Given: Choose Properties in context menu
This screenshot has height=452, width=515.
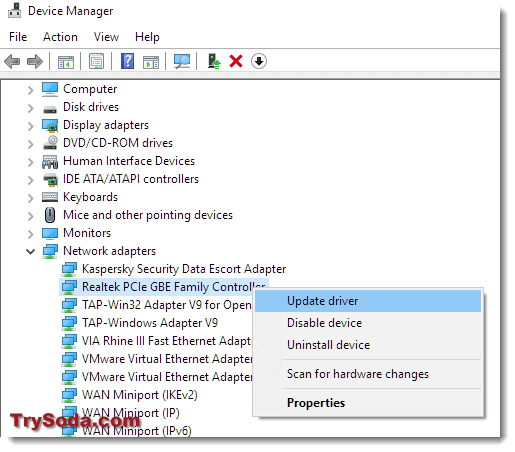Looking at the screenshot, I should point(368,403).
